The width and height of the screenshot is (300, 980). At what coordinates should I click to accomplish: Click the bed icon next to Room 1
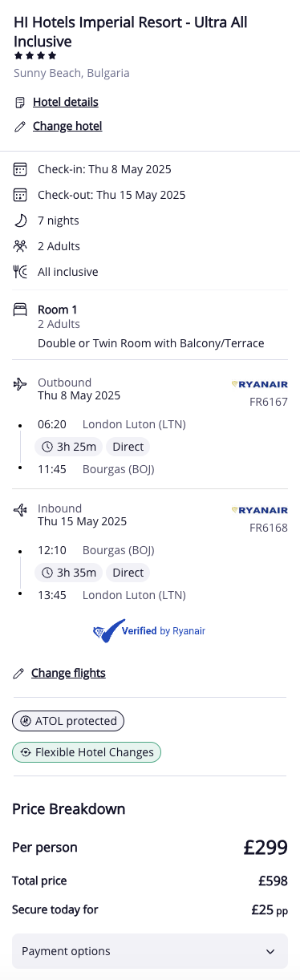click(20, 310)
